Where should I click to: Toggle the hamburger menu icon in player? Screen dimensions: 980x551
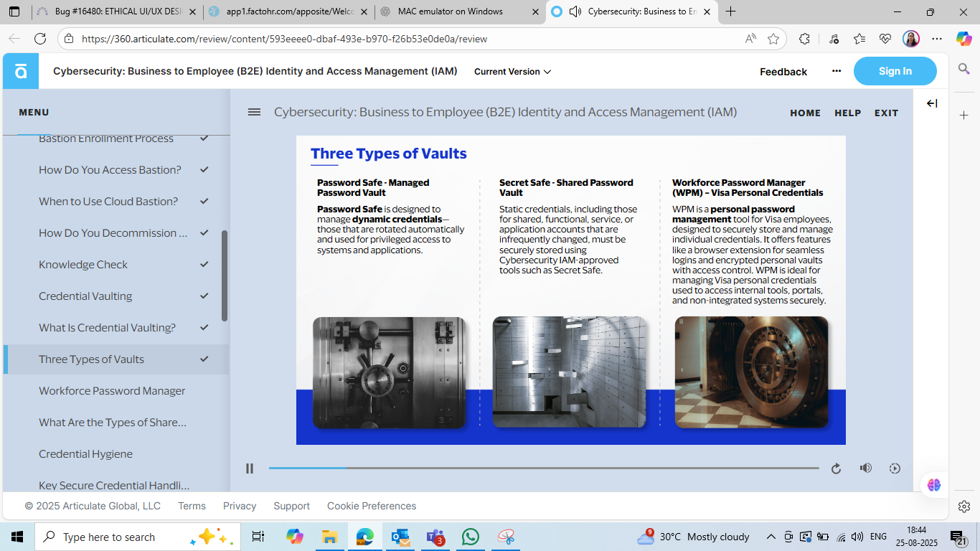click(254, 112)
